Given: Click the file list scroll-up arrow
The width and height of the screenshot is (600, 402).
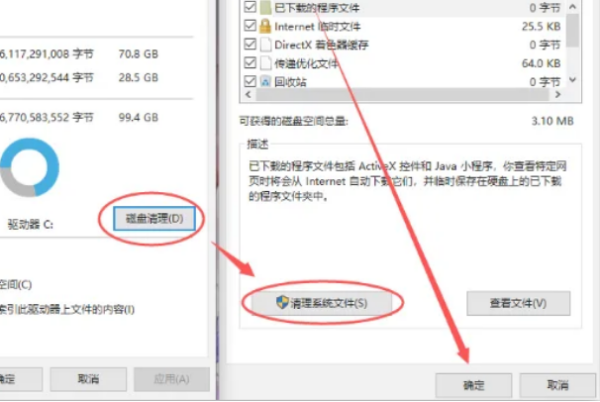Looking at the screenshot, I should [x=572, y=7].
